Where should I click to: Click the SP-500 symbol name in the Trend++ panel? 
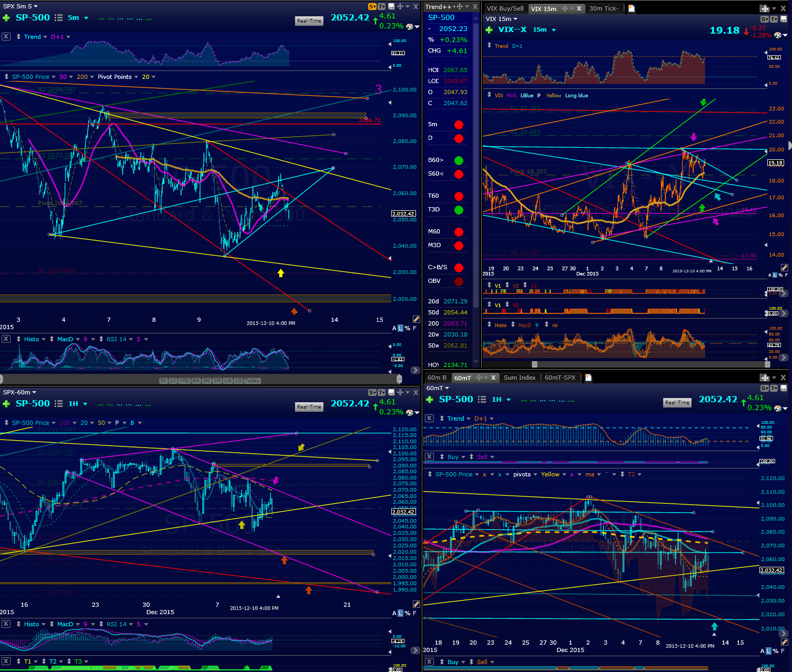click(441, 17)
